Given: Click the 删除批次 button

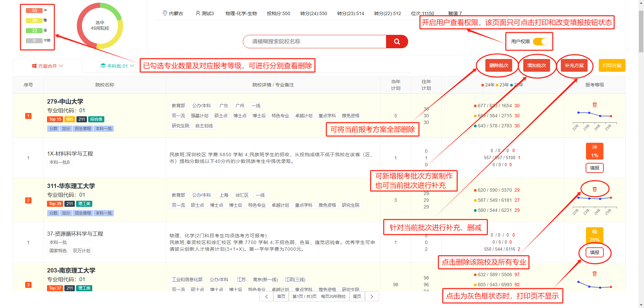Looking at the screenshot, I should coord(498,65).
